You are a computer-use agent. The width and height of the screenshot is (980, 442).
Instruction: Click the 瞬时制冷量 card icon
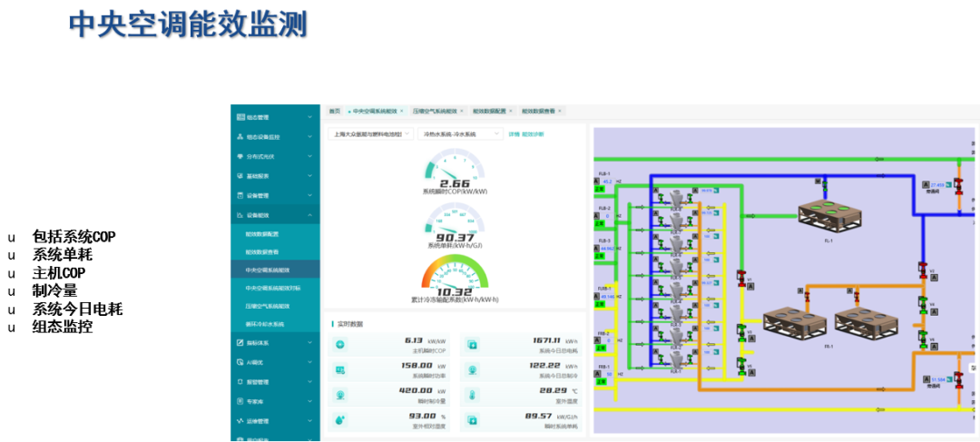(x=340, y=395)
